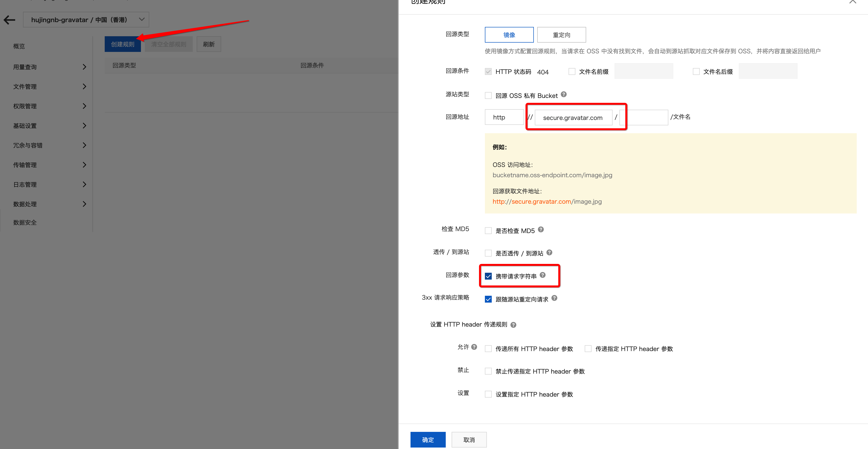The width and height of the screenshot is (868, 449).
Task: Click the 确定 confirm button
Action: 428,439
